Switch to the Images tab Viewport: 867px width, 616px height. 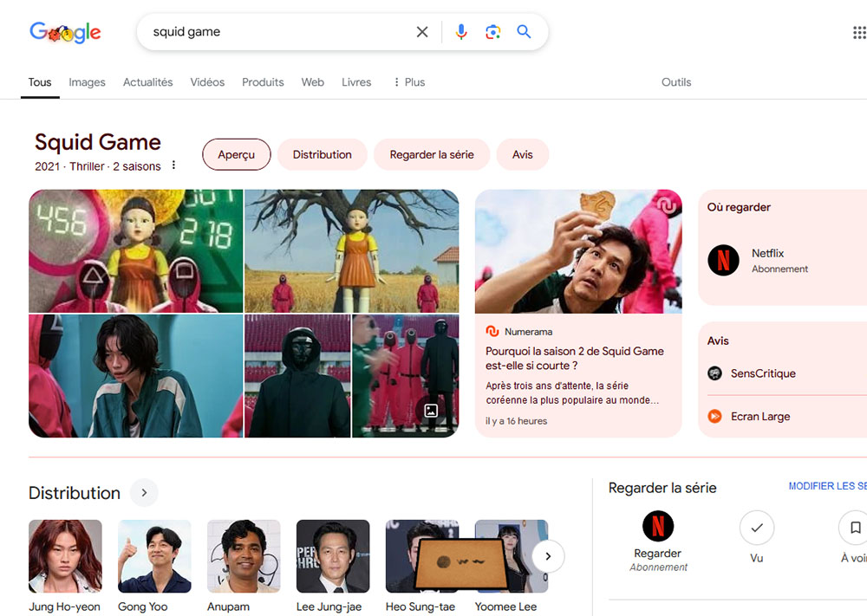point(87,82)
